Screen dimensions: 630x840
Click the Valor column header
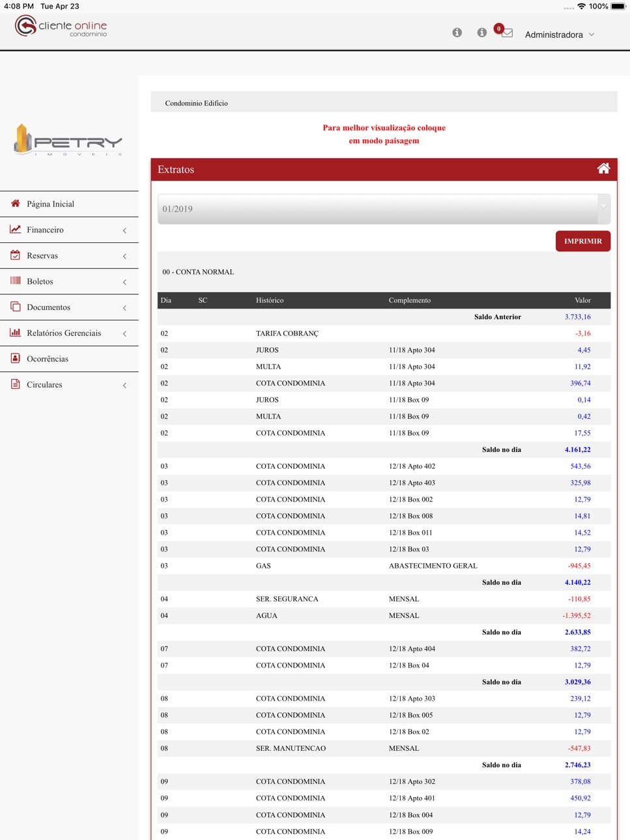click(582, 300)
